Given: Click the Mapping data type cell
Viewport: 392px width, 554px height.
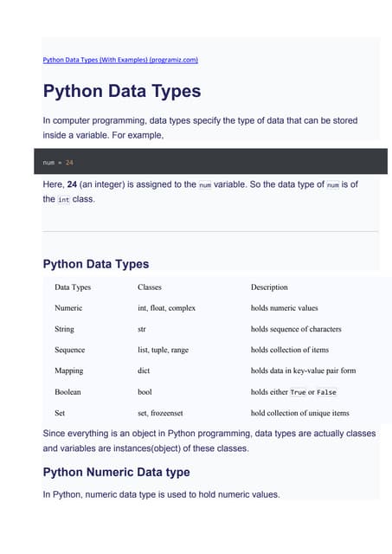Looking at the screenshot, I should (69, 370).
